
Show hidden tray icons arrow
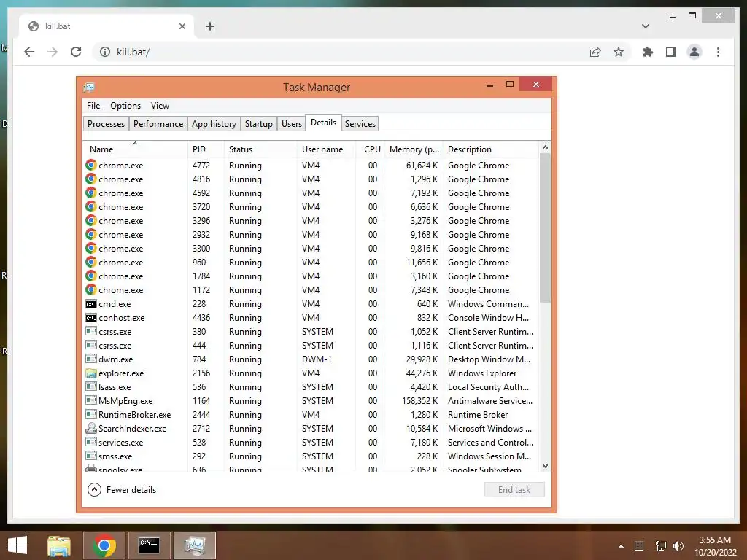click(621, 546)
